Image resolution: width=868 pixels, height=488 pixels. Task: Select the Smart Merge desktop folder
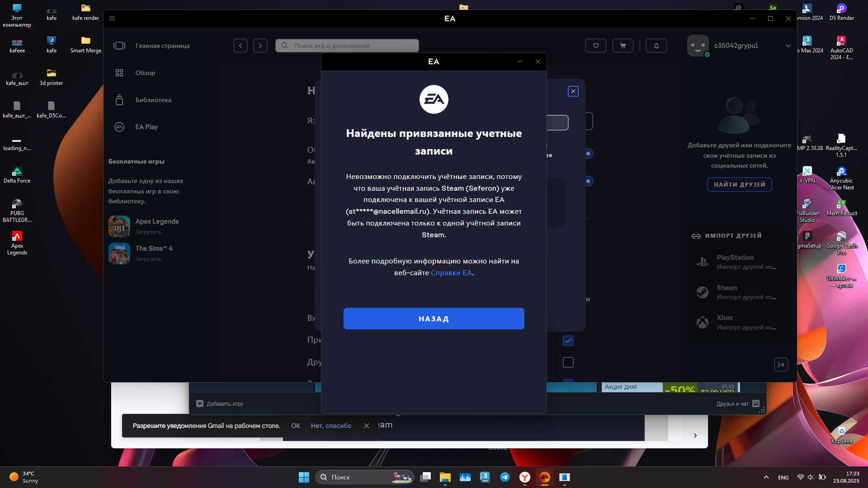click(x=85, y=45)
